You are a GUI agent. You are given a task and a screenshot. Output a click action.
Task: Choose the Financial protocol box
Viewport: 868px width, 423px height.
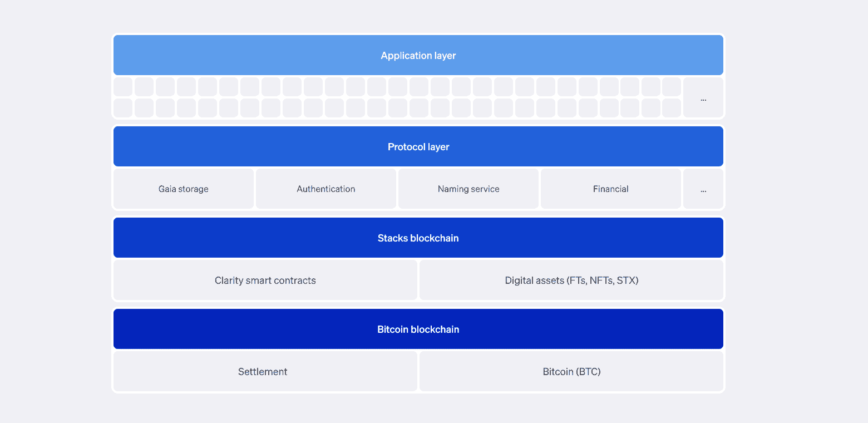pos(611,189)
